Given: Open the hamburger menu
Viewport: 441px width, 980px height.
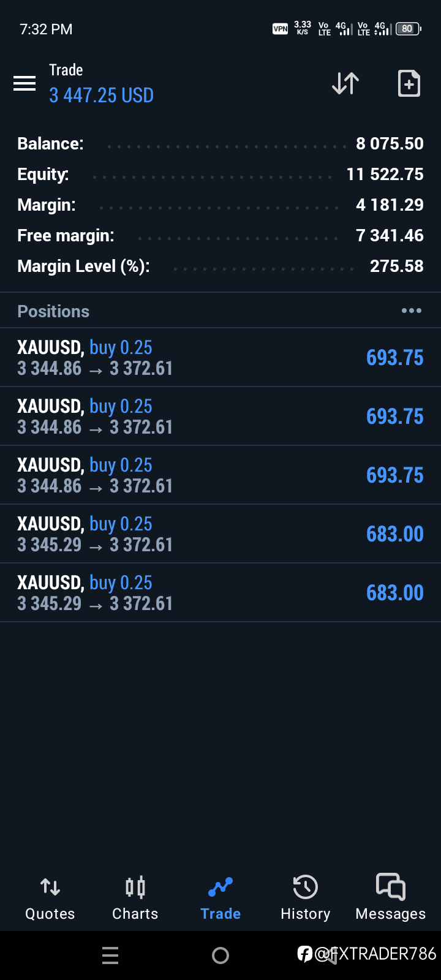Looking at the screenshot, I should [24, 83].
